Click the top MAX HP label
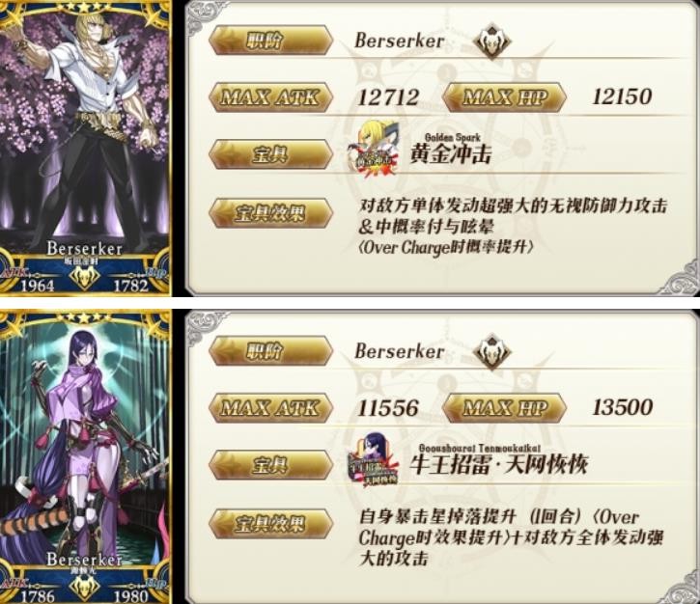This screenshot has width=700, height=604. 504,96
